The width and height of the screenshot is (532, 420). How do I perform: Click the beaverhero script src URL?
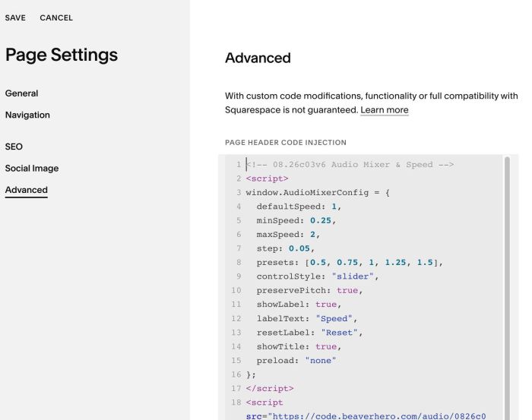point(377,416)
